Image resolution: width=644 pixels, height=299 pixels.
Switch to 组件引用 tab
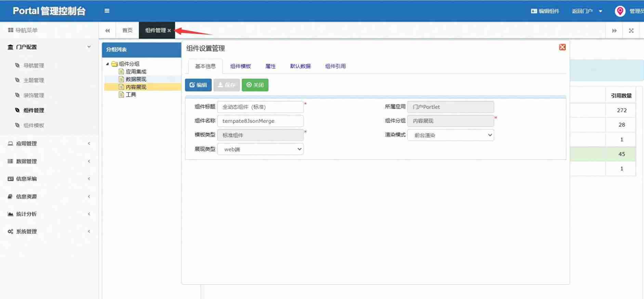coord(335,66)
